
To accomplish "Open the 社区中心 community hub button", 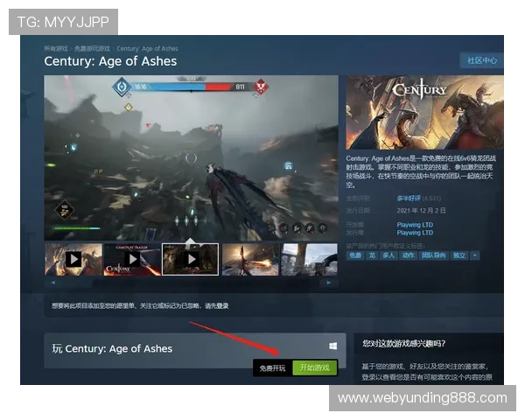I will [482, 60].
